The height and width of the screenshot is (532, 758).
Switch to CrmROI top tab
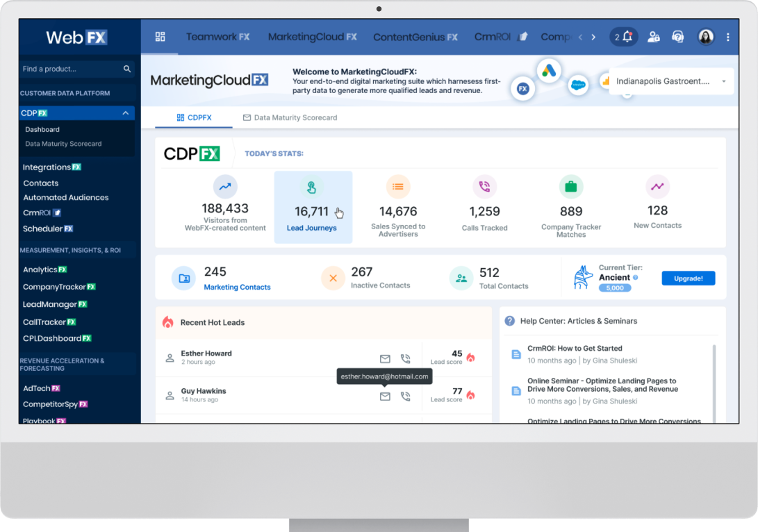coord(501,37)
